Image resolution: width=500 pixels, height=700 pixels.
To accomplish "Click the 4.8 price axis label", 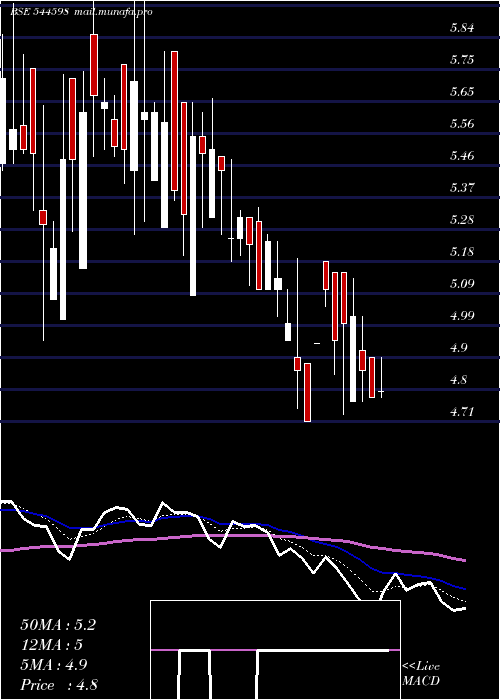I will click(x=458, y=379).
